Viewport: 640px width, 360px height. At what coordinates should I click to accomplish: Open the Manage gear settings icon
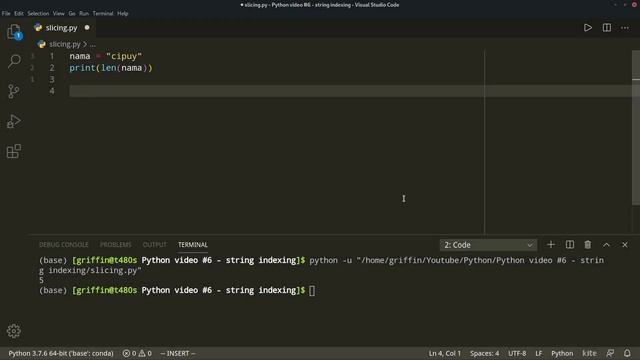tap(14, 331)
